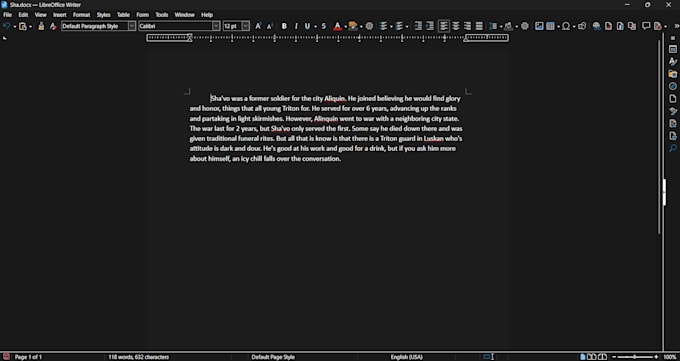Click the Paste icon
Viewport: 680px width, 361px height.
(23, 26)
